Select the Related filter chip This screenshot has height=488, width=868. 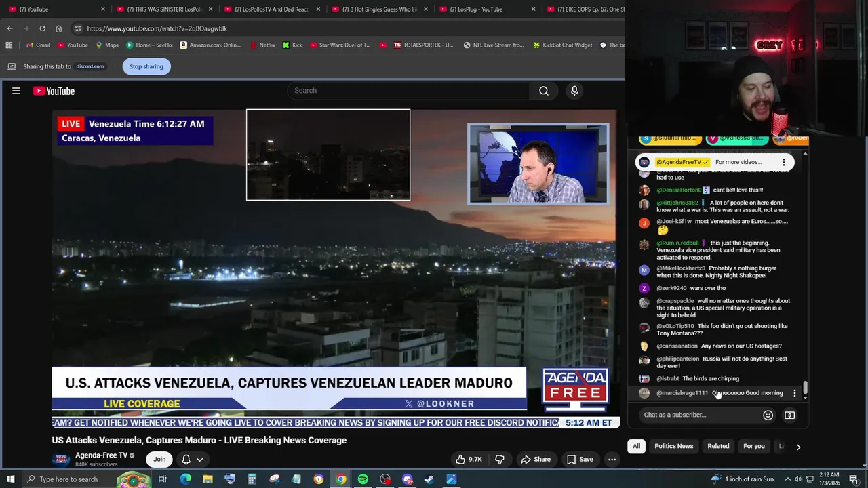point(718,447)
